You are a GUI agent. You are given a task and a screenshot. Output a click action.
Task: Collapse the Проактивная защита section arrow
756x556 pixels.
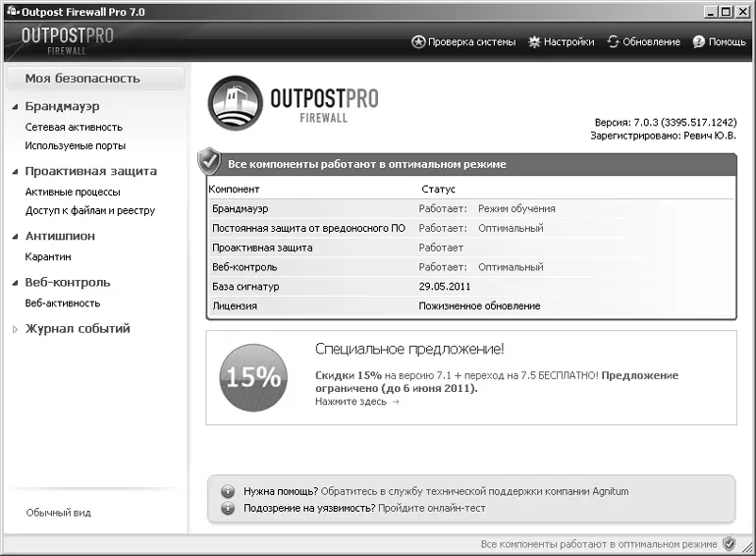tap(15, 171)
